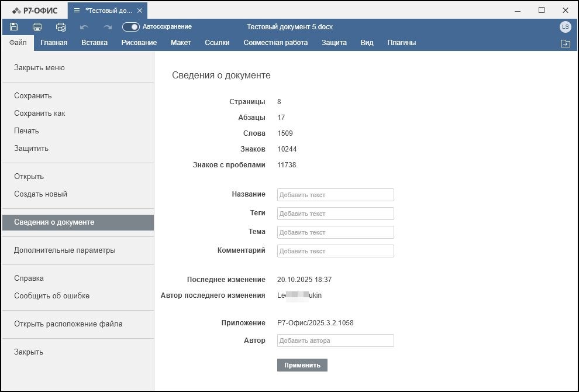Click the Применить button
Image resolution: width=579 pixels, height=392 pixels.
[x=302, y=365]
